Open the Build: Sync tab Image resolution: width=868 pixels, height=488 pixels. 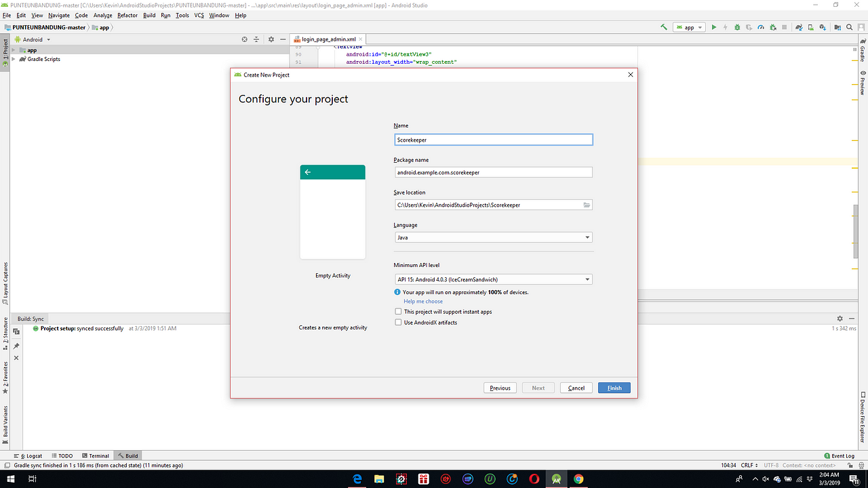coord(31,319)
